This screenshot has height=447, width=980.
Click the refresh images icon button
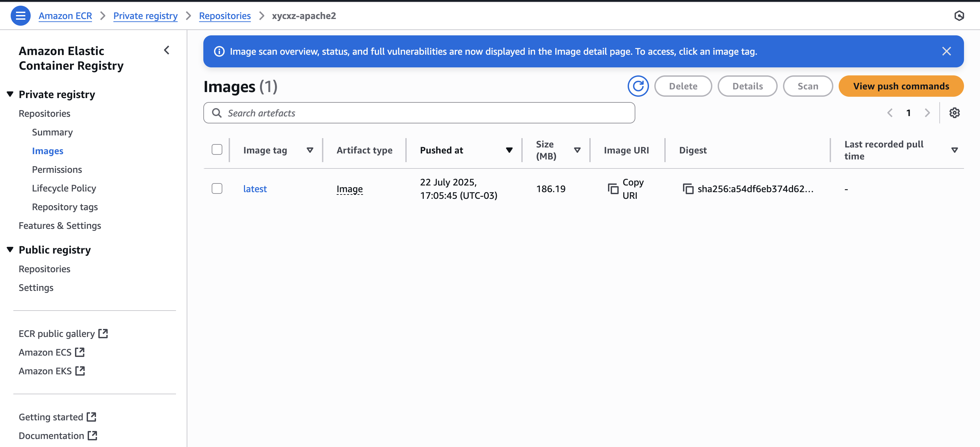(638, 86)
